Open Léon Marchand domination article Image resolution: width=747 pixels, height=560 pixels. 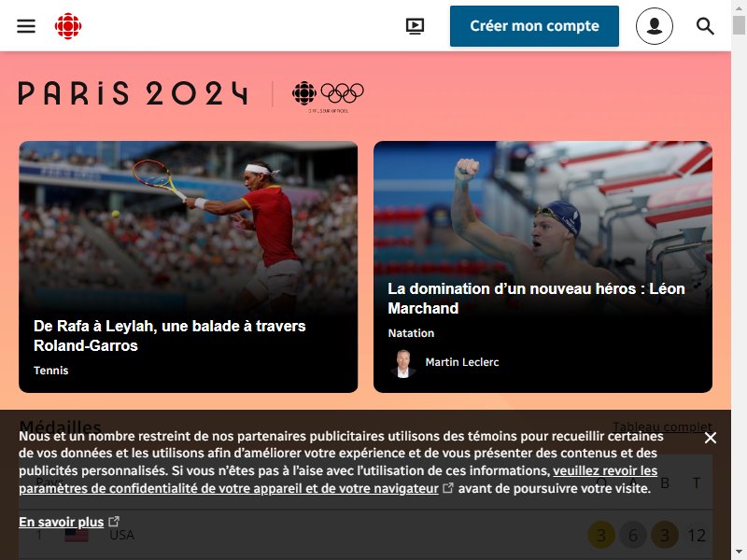pyautogui.click(x=536, y=299)
